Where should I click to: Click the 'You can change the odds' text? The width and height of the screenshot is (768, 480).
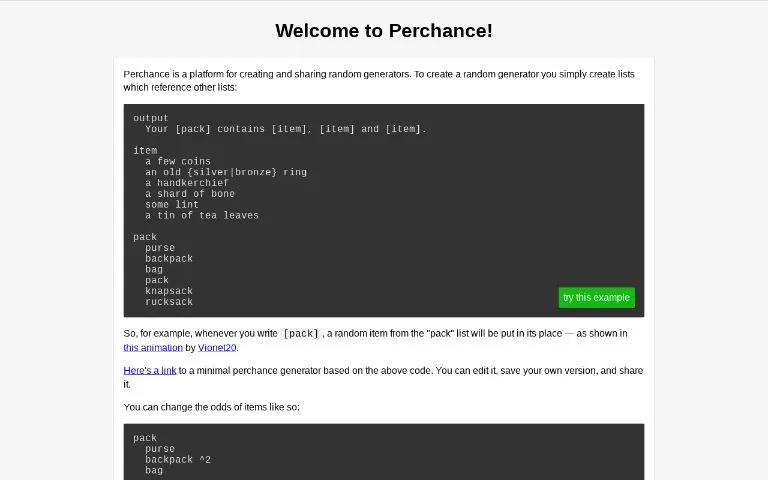212,407
